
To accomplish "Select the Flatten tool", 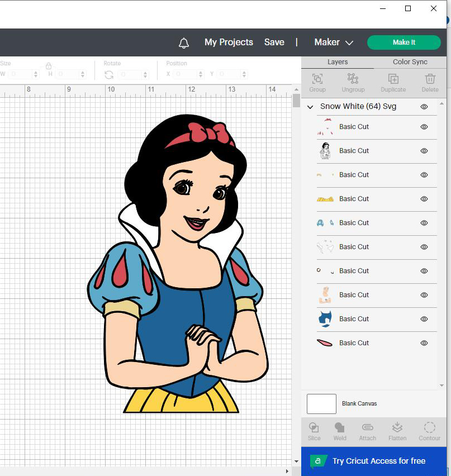I will [x=397, y=427].
